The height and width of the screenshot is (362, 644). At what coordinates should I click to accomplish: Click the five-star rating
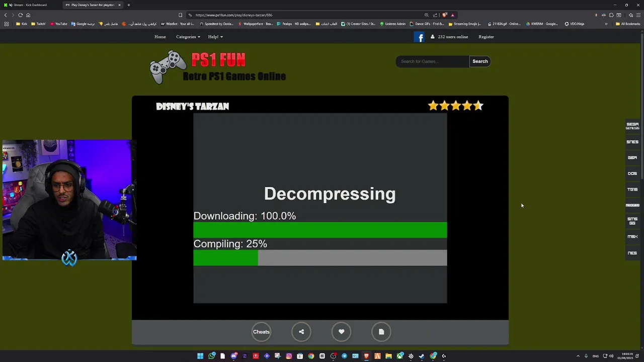pos(455,106)
